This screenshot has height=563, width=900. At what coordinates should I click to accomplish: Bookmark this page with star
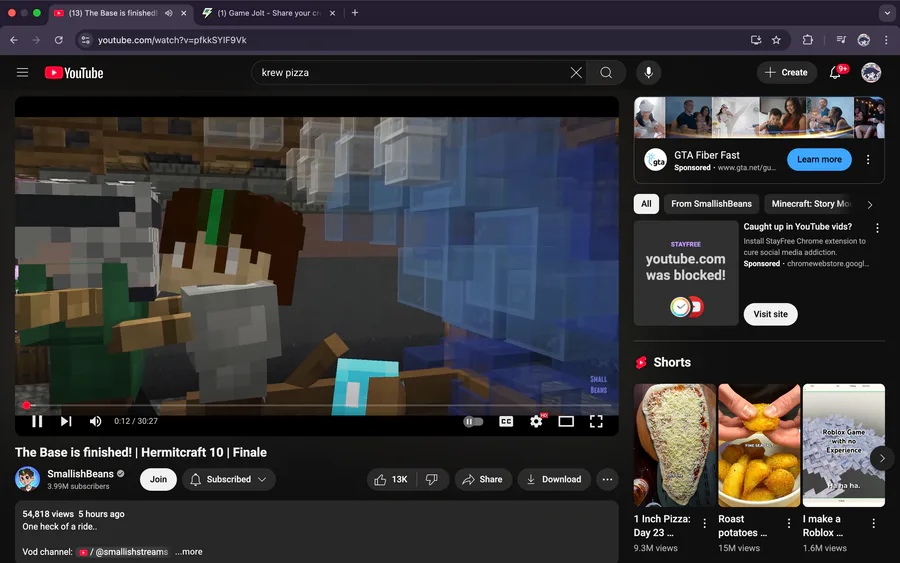tap(776, 40)
